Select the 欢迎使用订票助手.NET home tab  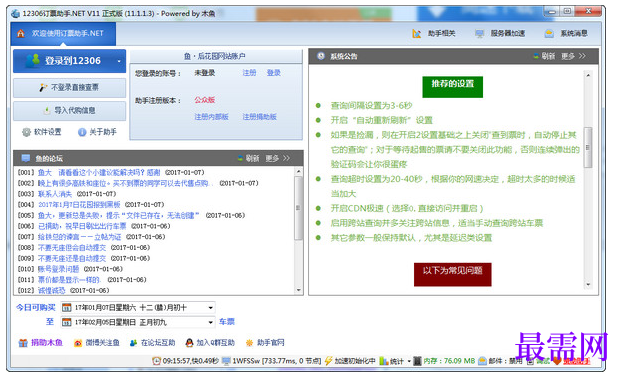64,34
